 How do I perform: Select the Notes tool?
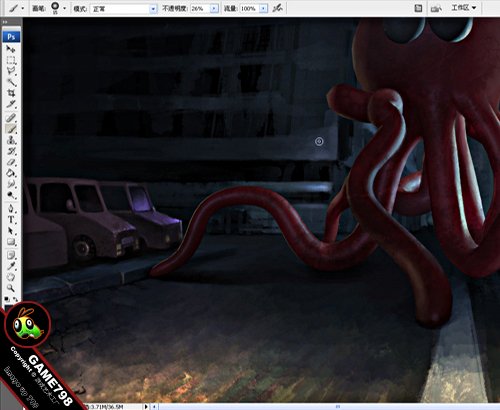(x=11, y=255)
